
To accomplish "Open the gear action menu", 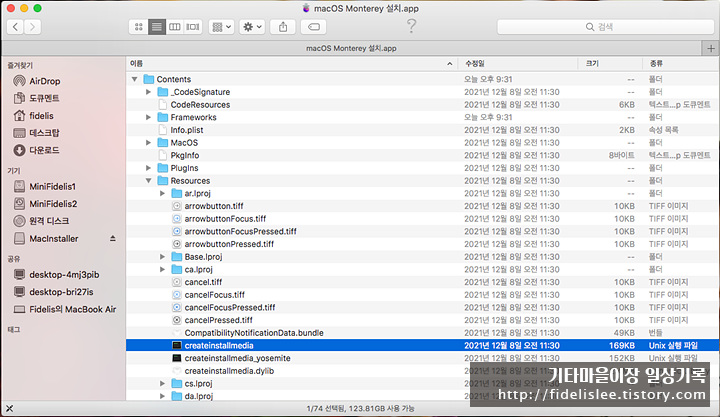I will tap(252, 27).
